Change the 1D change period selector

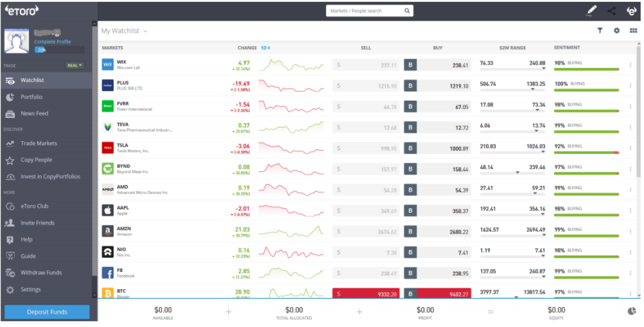(265, 48)
